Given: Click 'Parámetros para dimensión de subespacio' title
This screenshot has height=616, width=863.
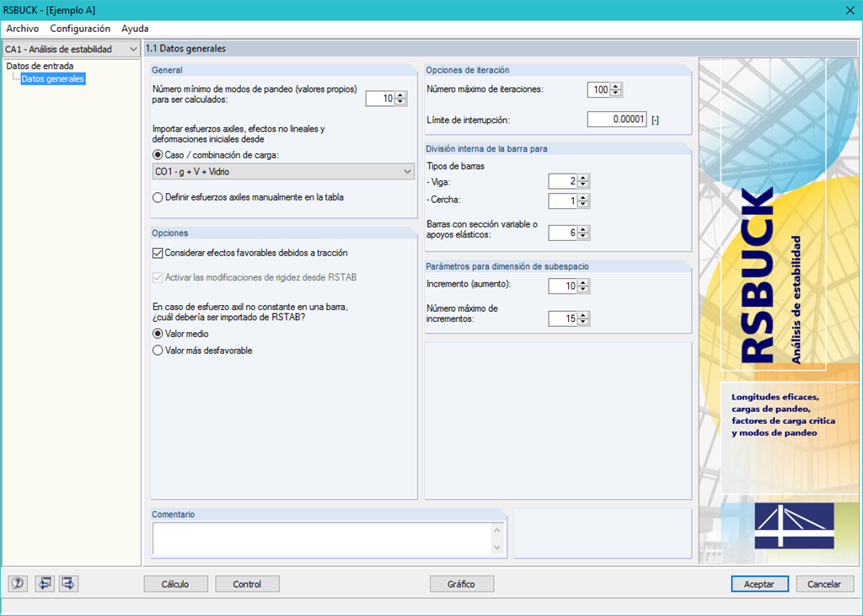Looking at the screenshot, I should tap(507, 266).
